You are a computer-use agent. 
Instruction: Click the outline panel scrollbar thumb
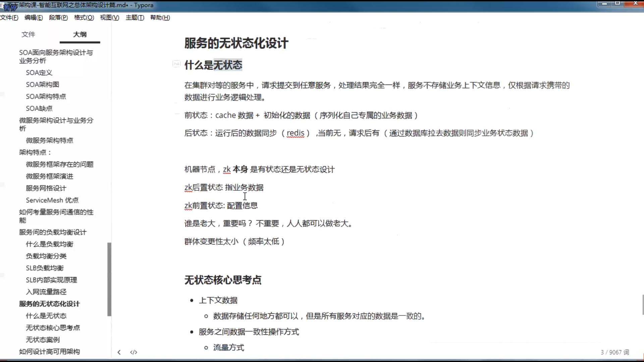coord(109,279)
